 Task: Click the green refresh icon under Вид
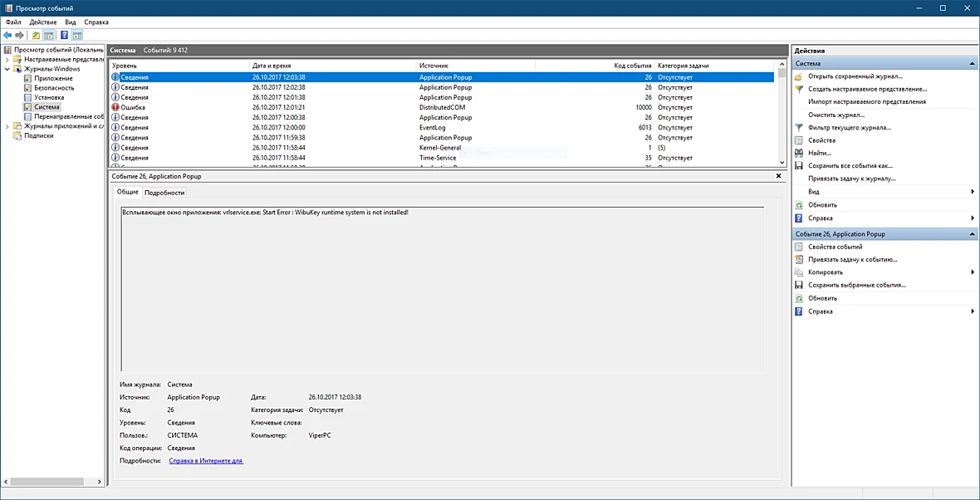[x=799, y=205]
